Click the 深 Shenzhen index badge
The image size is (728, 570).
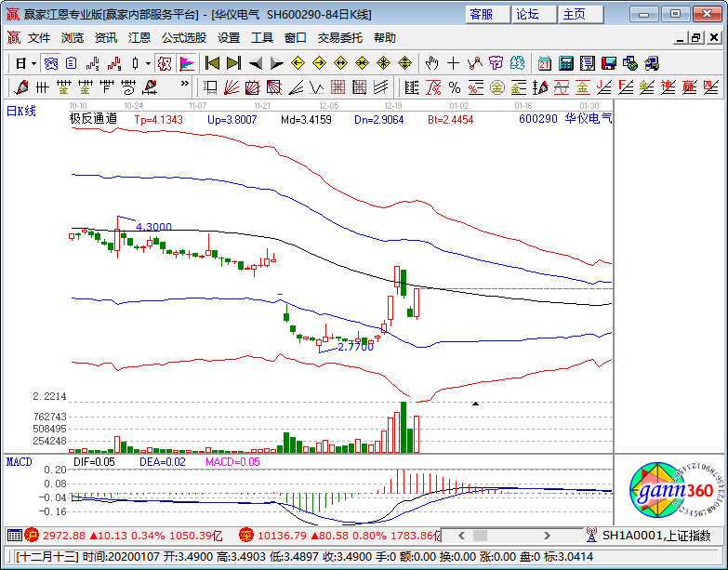pyautogui.click(x=246, y=536)
